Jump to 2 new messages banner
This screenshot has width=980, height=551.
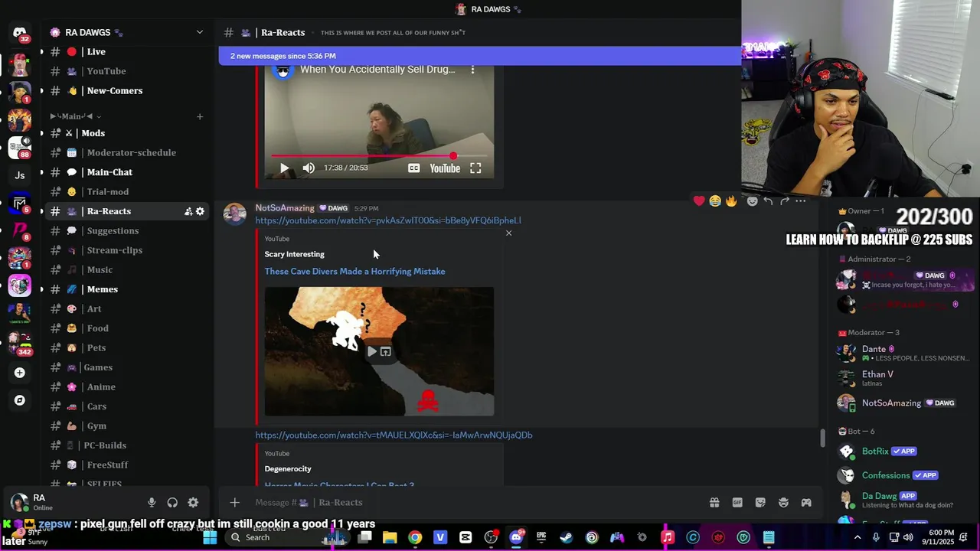click(x=480, y=56)
